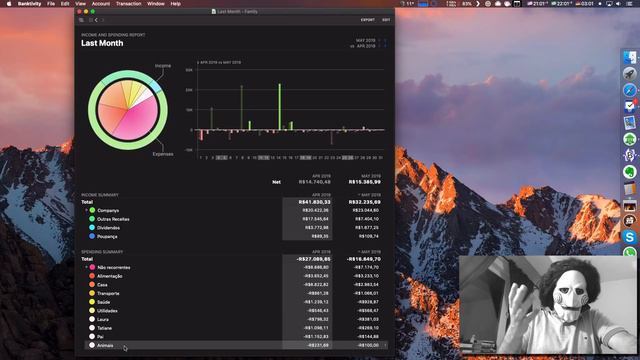640x360 pixels.
Task: Click the Income Summary Total row label
Action: click(87, 202)
